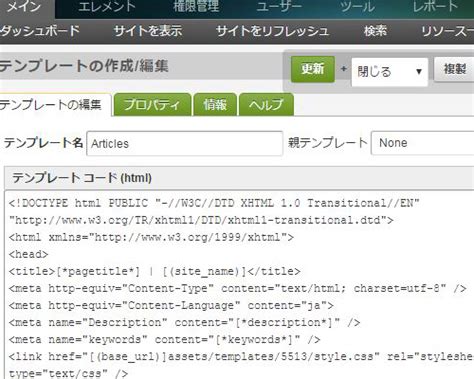Screen dimensions: 474x379
Task: Click the link href style.css line
Action: pos(241,356)
